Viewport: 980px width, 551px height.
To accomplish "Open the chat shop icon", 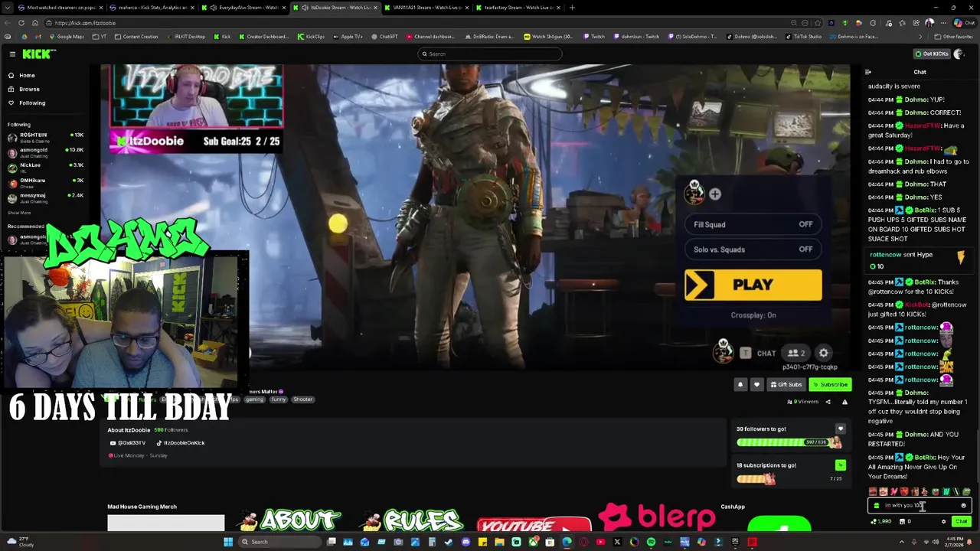I will pos(905,522).
